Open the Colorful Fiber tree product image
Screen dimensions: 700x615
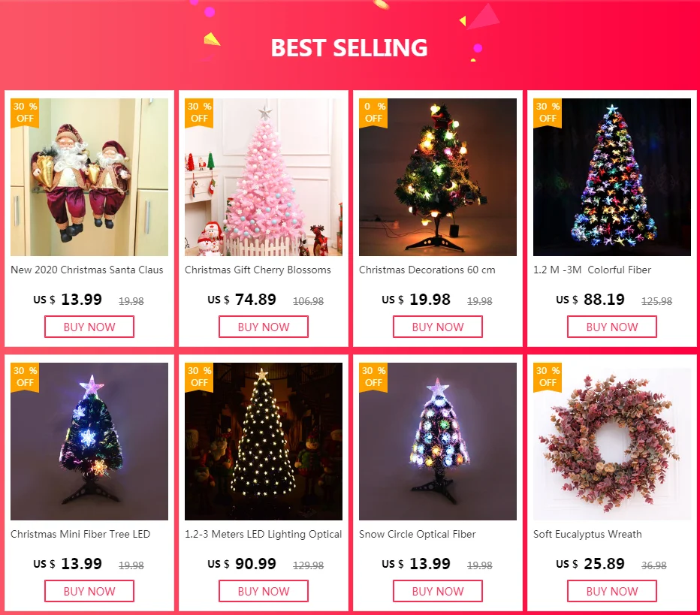pos(611,177)
